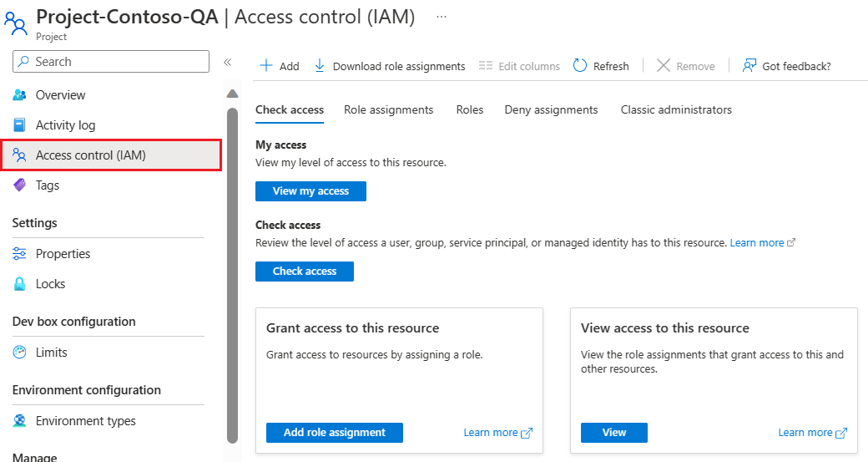
Task: Click the Got feedback person icon
Action: pyautogui.click(x=749, y=66)
